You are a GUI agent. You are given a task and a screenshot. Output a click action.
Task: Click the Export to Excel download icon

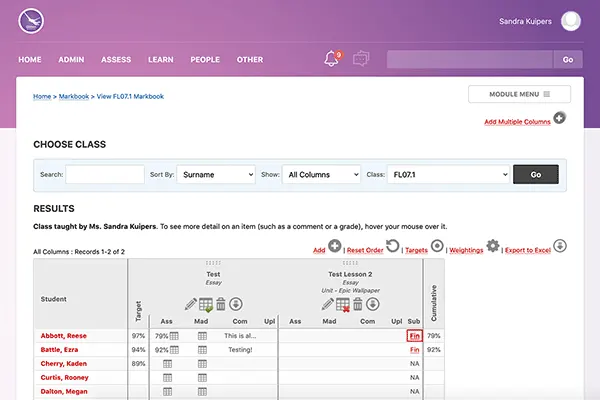click(x=560, y=246)
